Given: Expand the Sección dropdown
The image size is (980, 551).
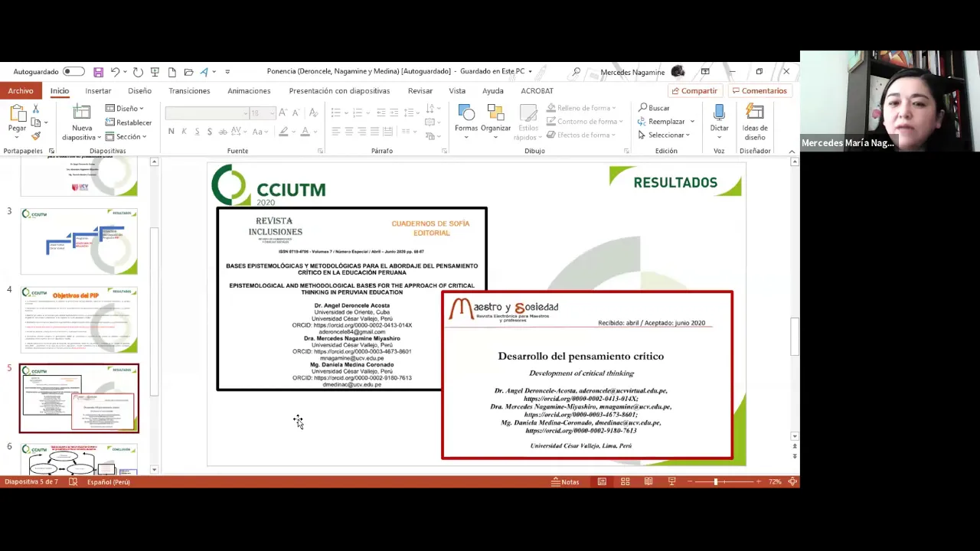Looking at the screenshot, I should 126,136.
